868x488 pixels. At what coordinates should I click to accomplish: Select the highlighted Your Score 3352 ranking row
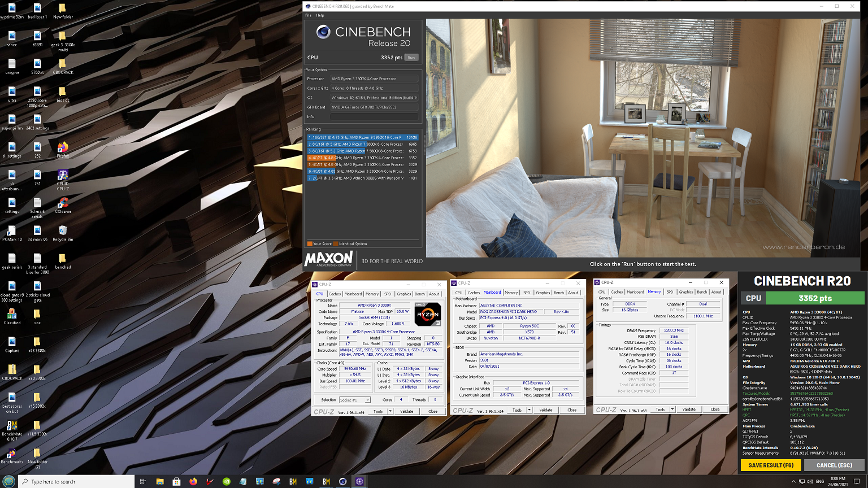(x=363, y=158)
